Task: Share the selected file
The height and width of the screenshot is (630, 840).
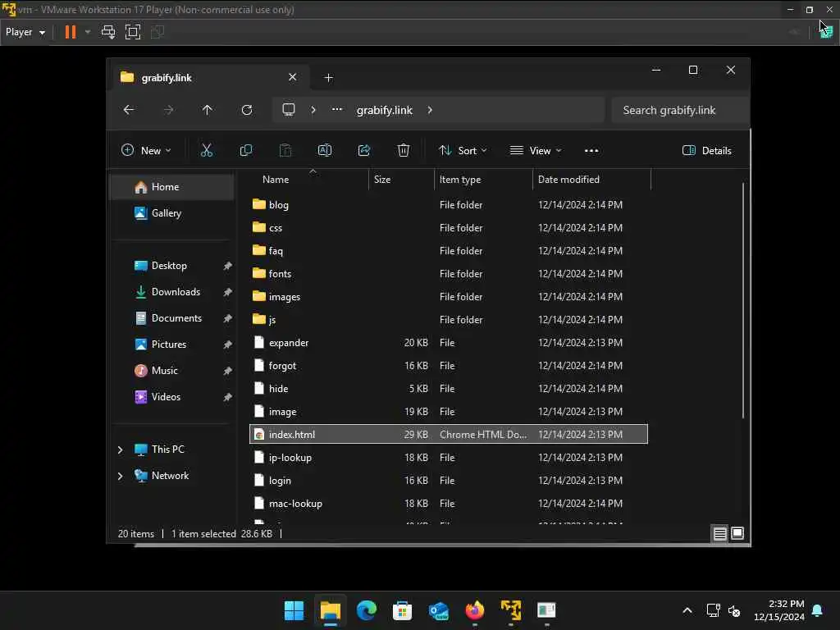Action: tap(364, 151)
